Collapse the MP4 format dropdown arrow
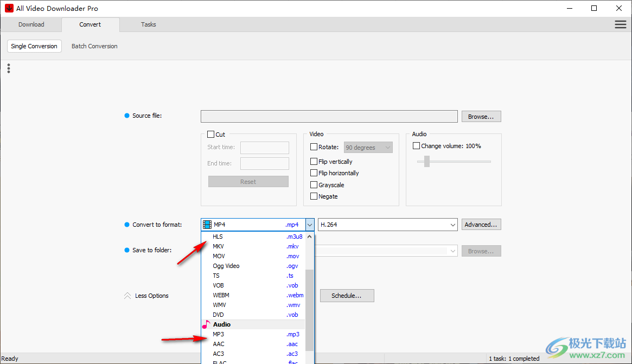This screenshot has width=632, height=364. (310, 225)
